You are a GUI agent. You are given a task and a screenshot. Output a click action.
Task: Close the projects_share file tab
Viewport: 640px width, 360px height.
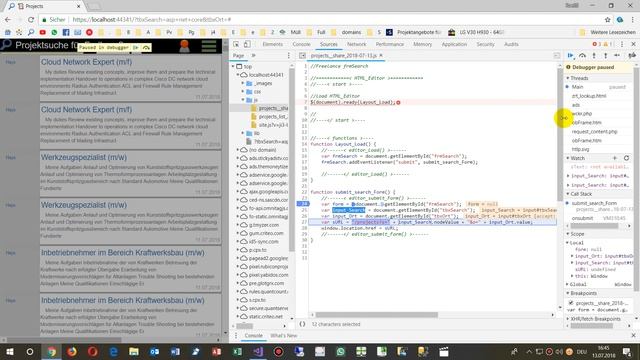click(381, 56)
